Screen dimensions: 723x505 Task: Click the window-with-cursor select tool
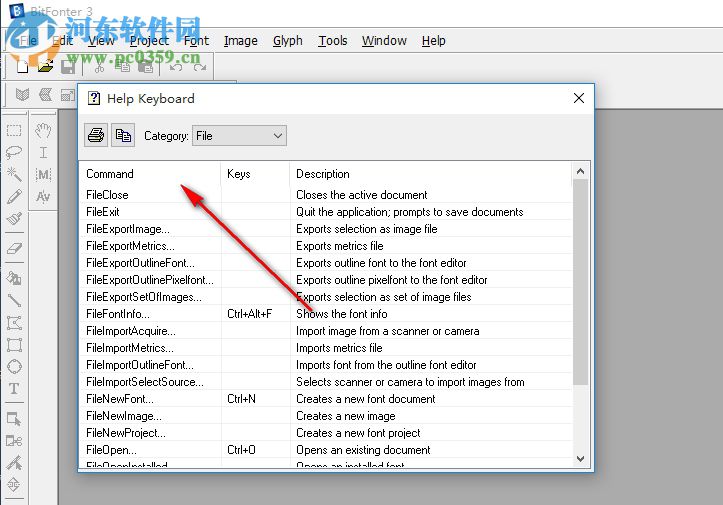14,419
